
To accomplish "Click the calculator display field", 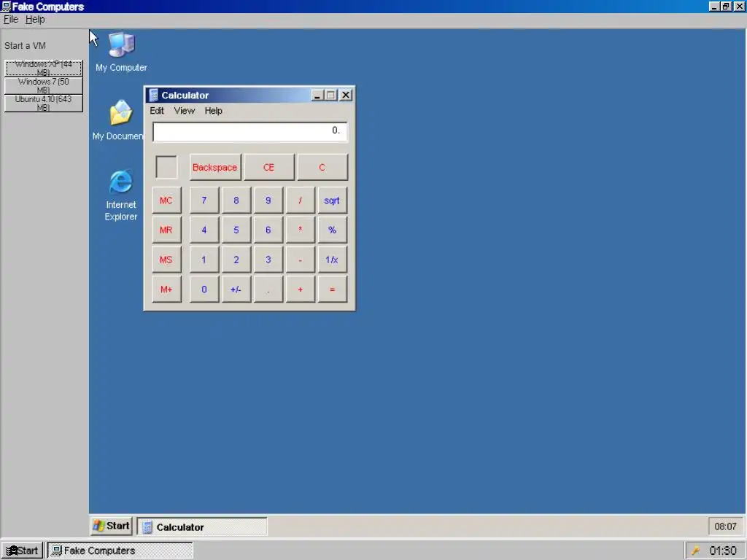I will (249, 131).
